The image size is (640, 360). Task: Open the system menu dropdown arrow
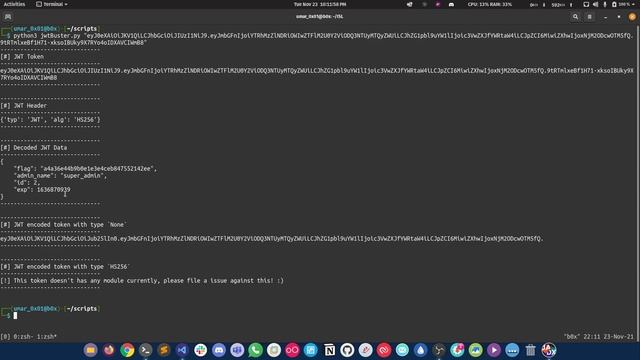(633, 4)
